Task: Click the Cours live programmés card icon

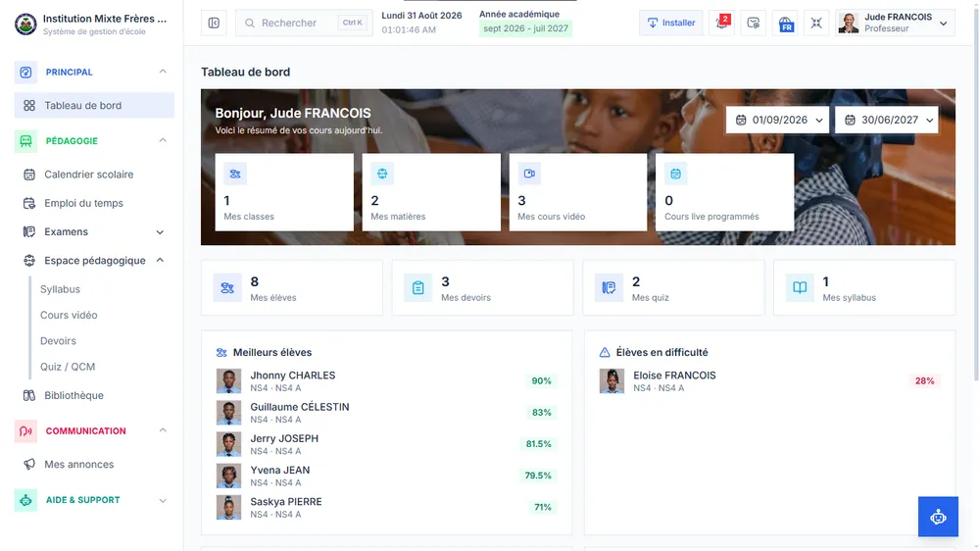Action: tap(675, 174)
